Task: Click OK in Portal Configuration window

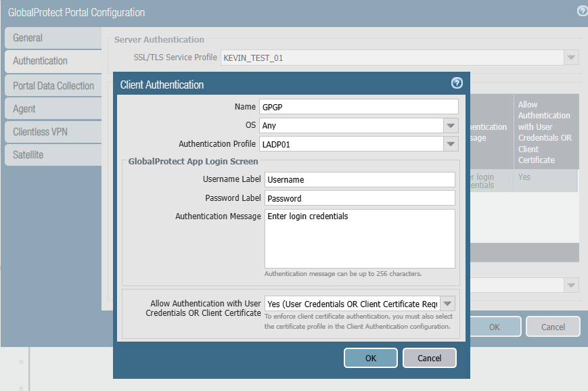Action: (x=494, y=327)
